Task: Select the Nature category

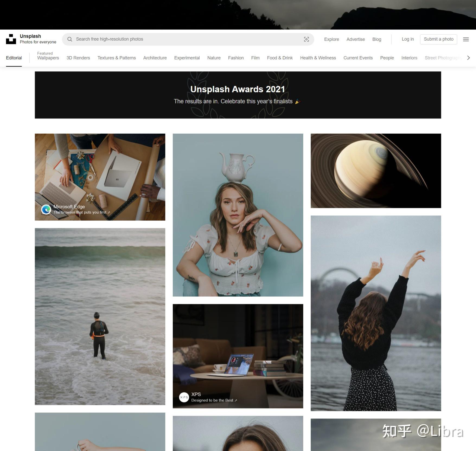Action: coord(214,58)
